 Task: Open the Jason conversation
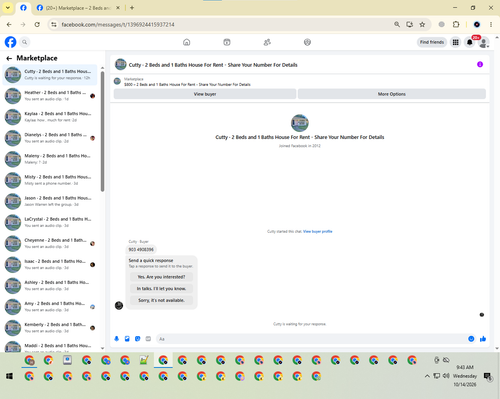click(50, 201)
